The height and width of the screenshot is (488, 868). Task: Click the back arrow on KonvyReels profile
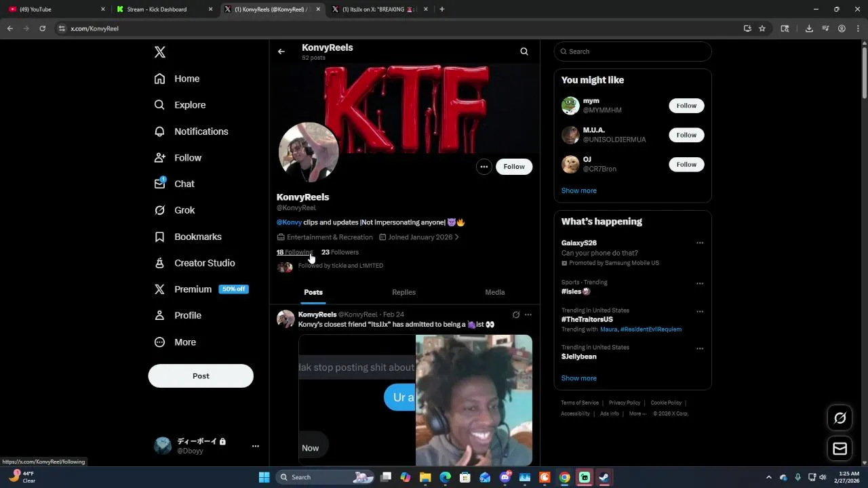(281, 52)
